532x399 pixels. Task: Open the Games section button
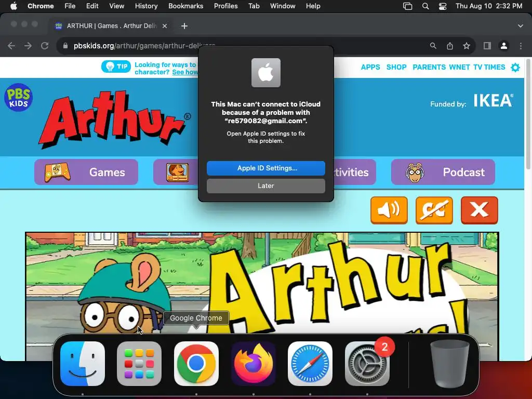pos(86,172)
